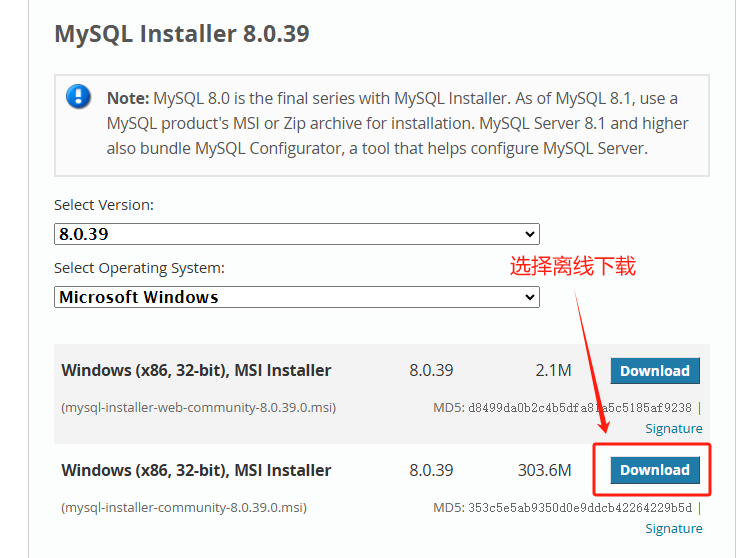Download the 2.1M web community installer

click(x=655, y=371)
